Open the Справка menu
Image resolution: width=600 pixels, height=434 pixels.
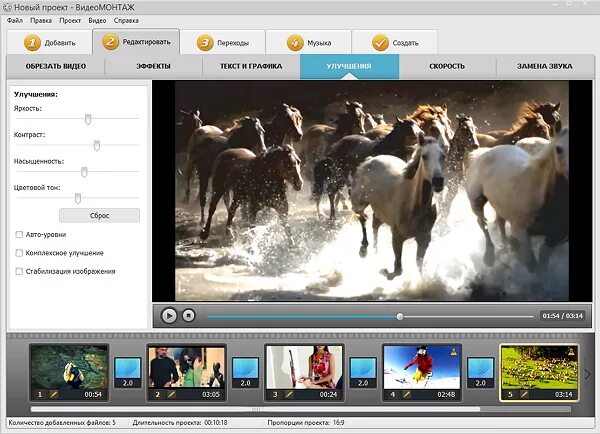(126, 21)
